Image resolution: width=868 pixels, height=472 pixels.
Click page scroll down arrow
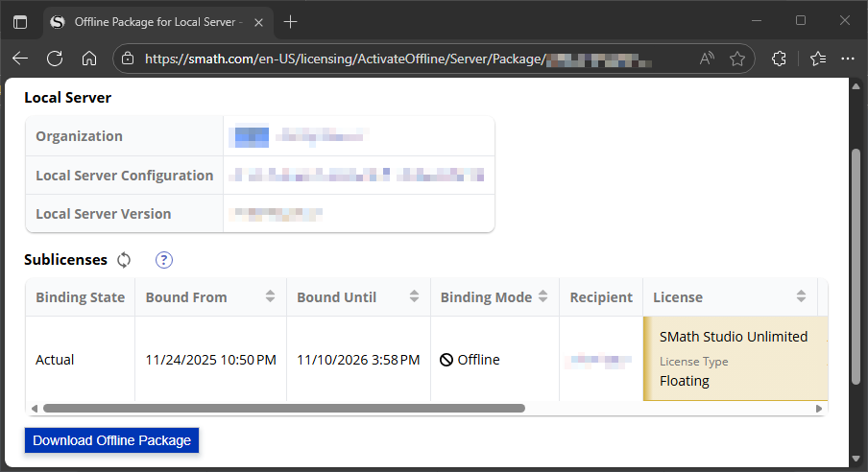(856, 459)
